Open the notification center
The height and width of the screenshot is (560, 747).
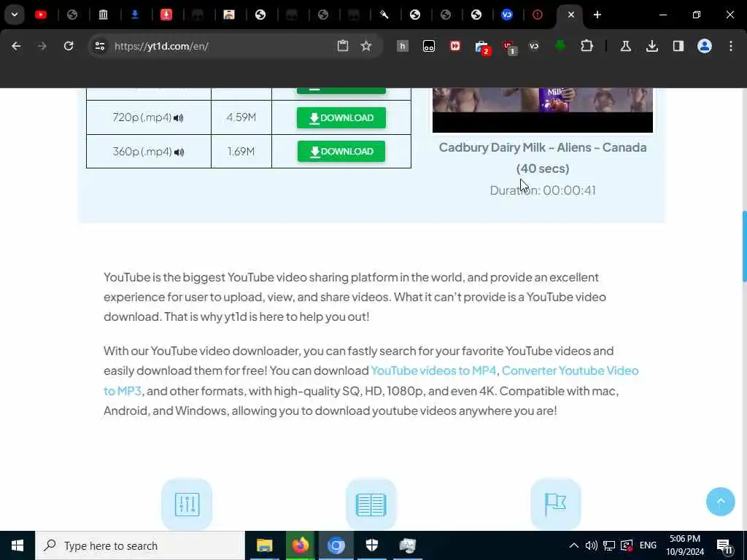point(724,546)
